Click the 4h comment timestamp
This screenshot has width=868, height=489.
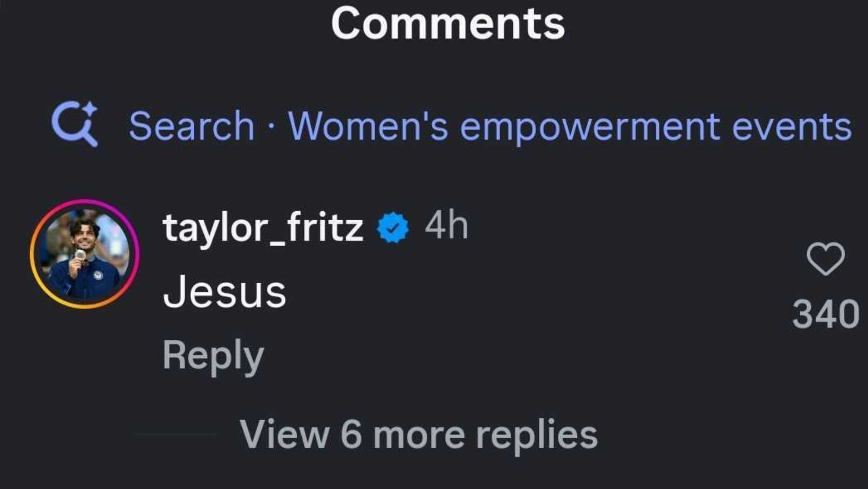pyautogui.click(x=446, y=225)
